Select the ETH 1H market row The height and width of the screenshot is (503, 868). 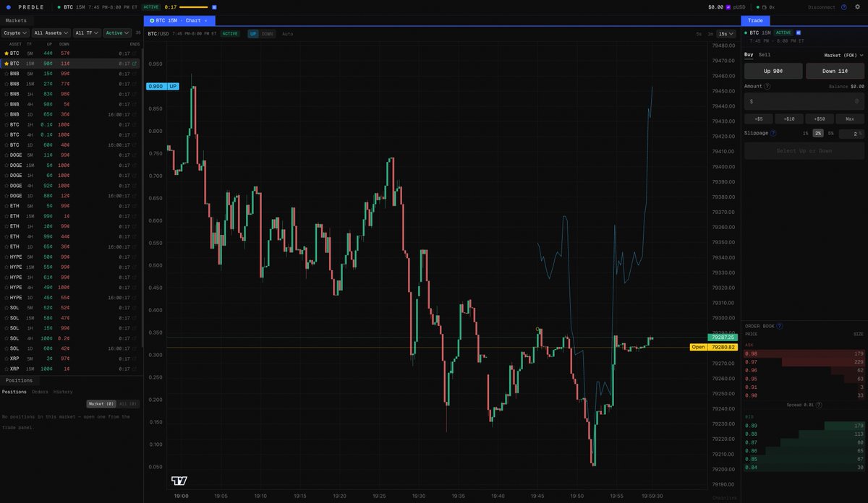[x=71, y=226]
